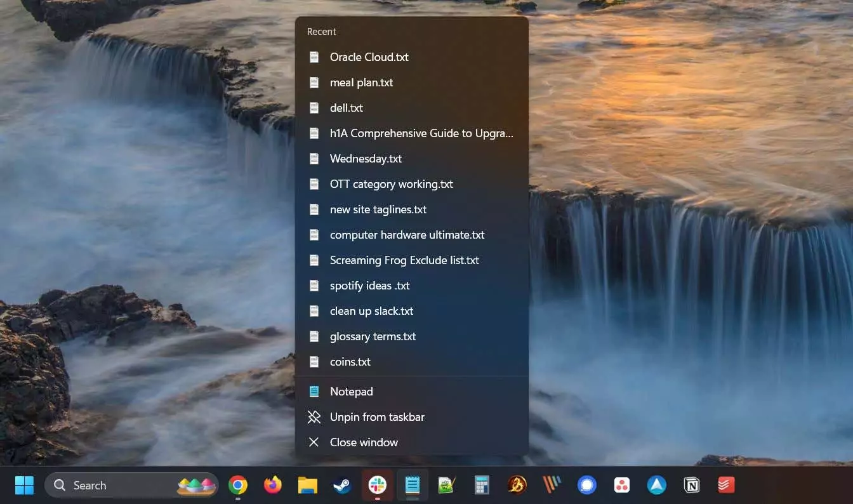Open glossary terms.txt recent file
Screen dimensions: 853x504
(373, 336)
